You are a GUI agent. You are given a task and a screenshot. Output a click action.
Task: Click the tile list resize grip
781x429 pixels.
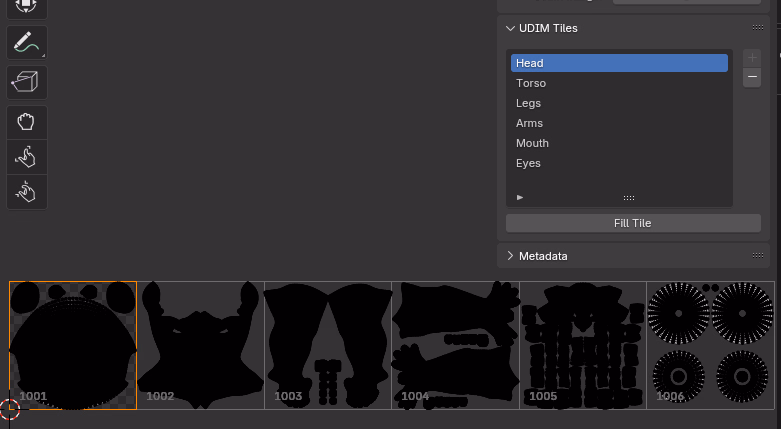629,198
